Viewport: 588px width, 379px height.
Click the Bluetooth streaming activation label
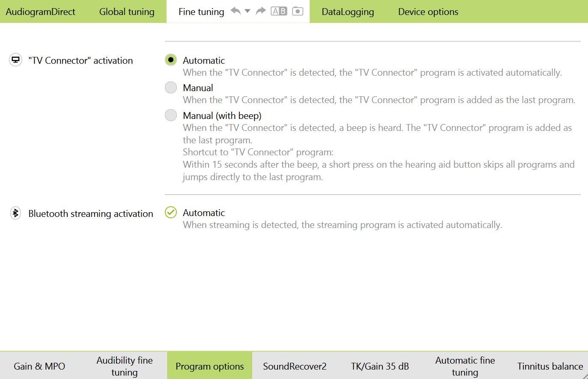pyautogui.click(x=91, y=213)
